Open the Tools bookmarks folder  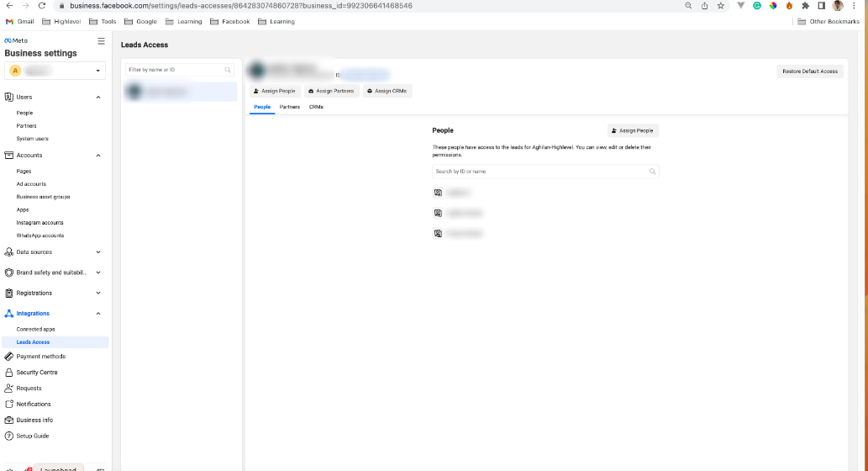(103, 22)
